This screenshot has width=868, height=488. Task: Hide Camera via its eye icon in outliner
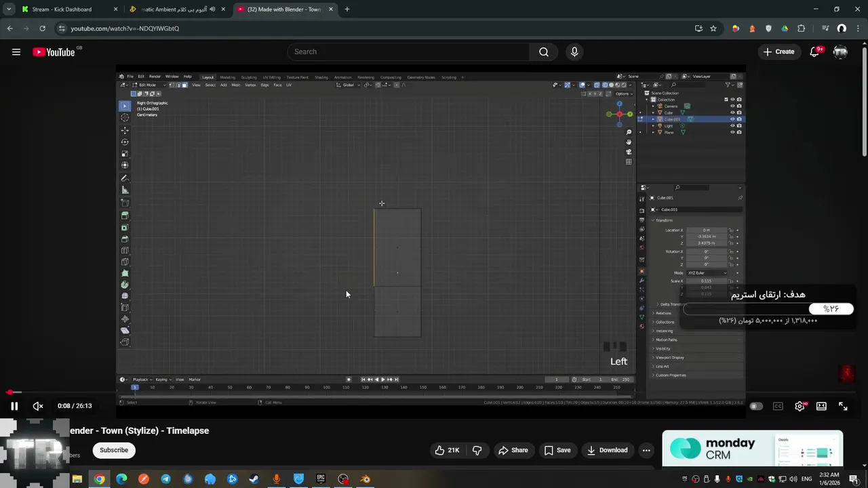(x=732, y=106)
